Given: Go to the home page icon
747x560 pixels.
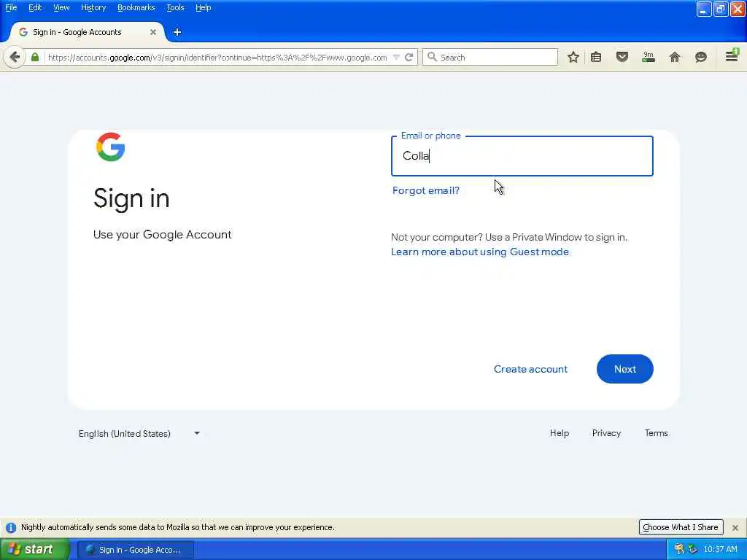Looking at the screenshot, I should (675, 57).
